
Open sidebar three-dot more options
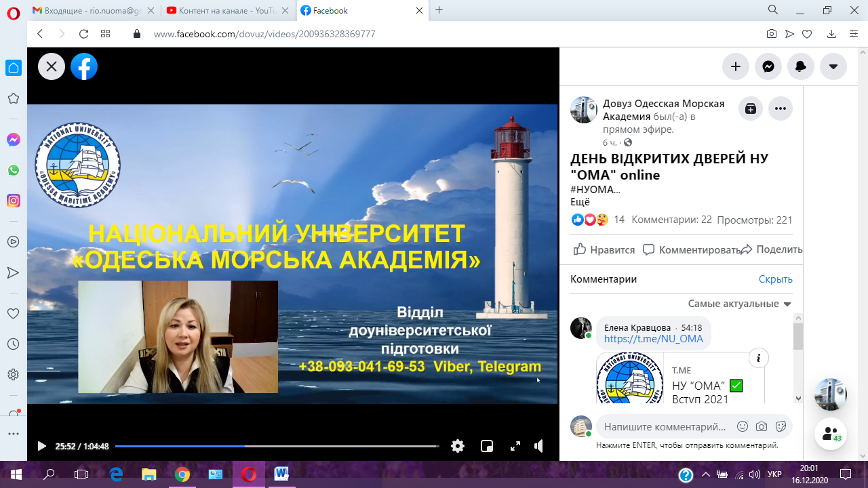click(x=13, y=434)
